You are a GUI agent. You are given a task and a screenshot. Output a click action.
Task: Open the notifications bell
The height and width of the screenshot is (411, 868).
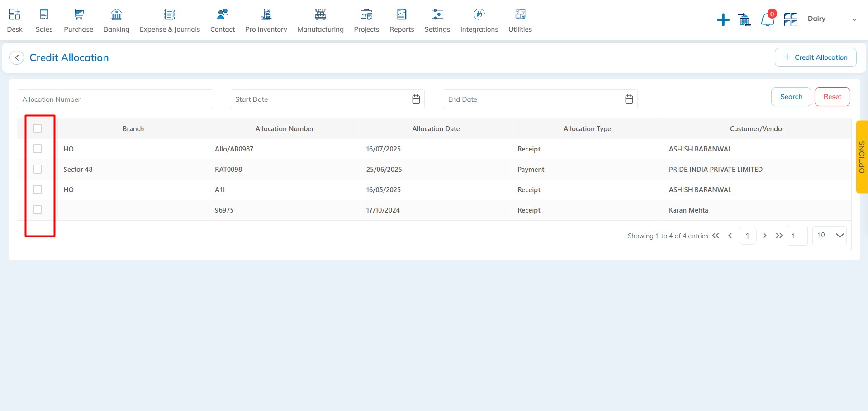coord(767,19)
